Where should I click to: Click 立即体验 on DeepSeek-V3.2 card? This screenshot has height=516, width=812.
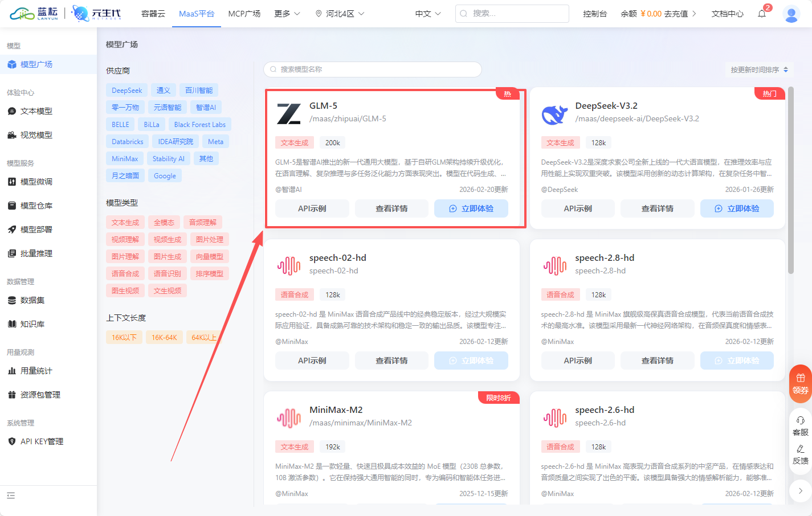[x=737, y=208]
